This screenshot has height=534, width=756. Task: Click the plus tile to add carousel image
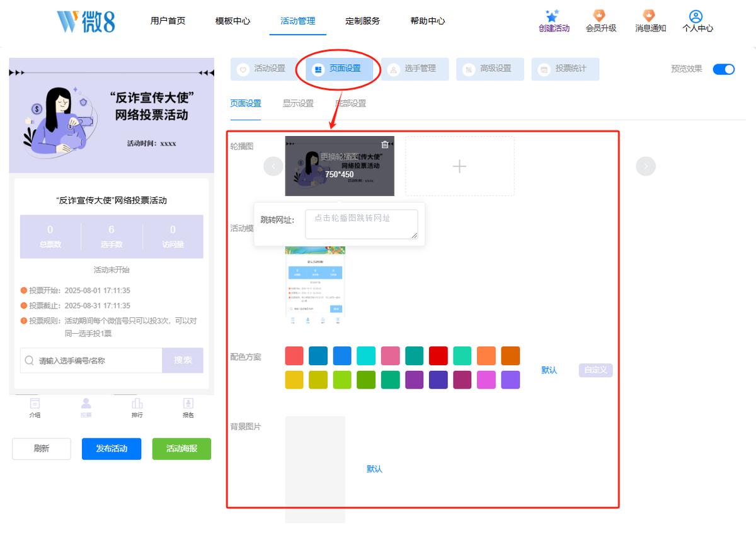pos(460,166)
